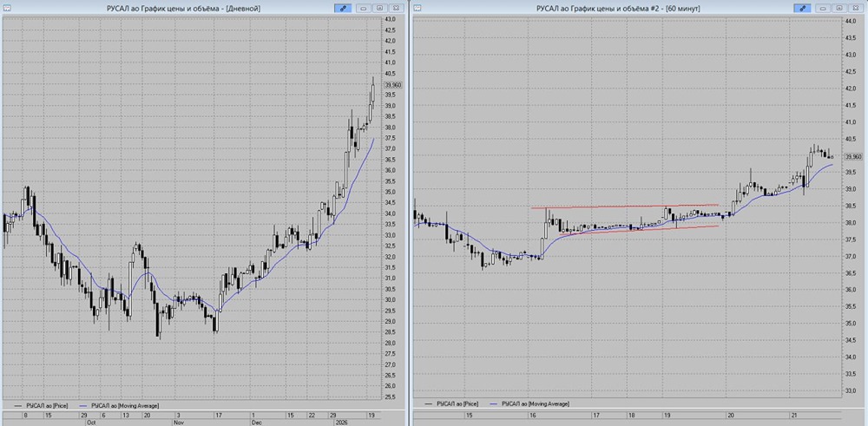
Task: Click date '16' on the 60-minute time axis
Action: click(x=533, y=415)
